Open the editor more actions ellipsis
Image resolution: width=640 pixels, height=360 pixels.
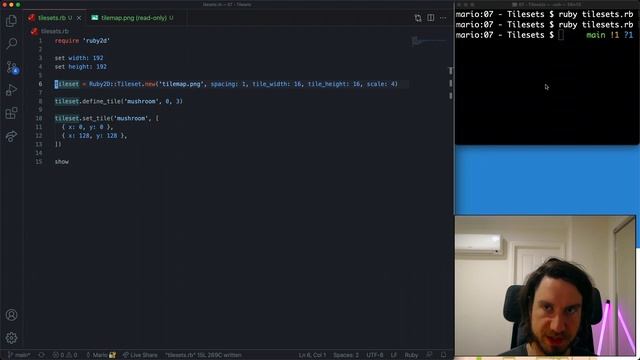[x=443, y=18]
